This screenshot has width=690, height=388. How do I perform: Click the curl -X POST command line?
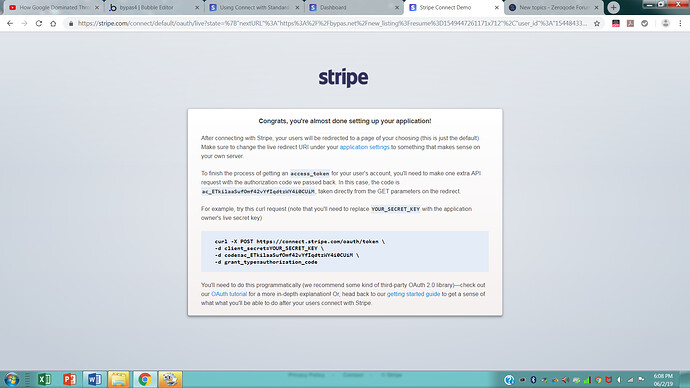coord(300,242)
